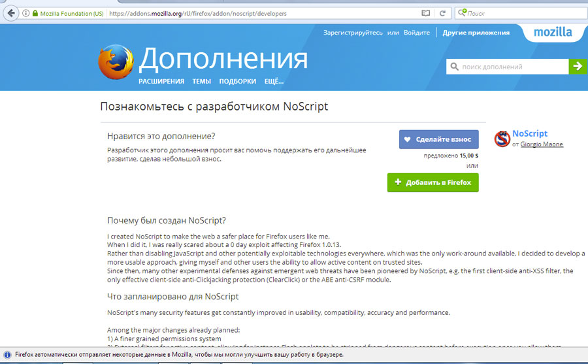588x364 pixels.
Task: Open the NoScript add-on icon
Action: [x=502, y=139]
